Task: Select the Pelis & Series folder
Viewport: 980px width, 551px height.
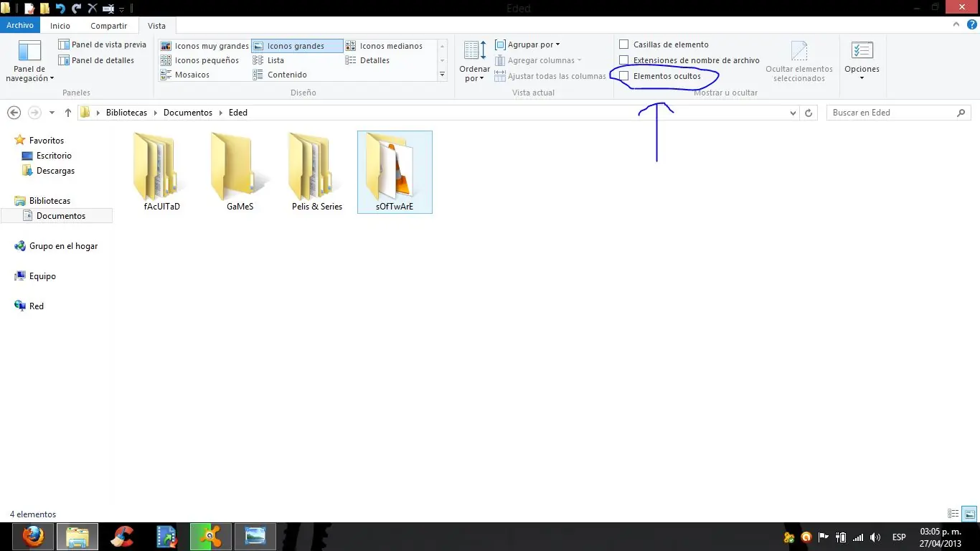Action: [317, 172]
